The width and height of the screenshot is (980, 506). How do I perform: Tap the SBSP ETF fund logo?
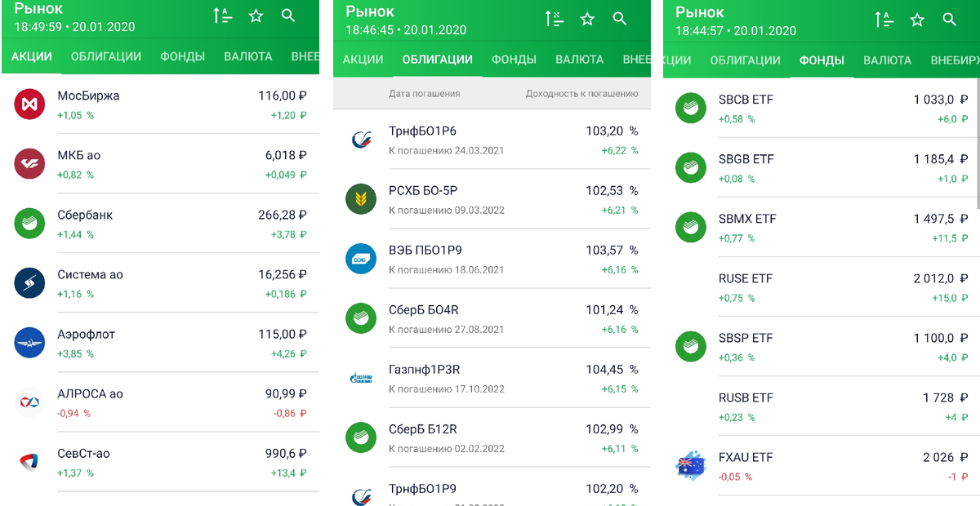click(691, 346)
